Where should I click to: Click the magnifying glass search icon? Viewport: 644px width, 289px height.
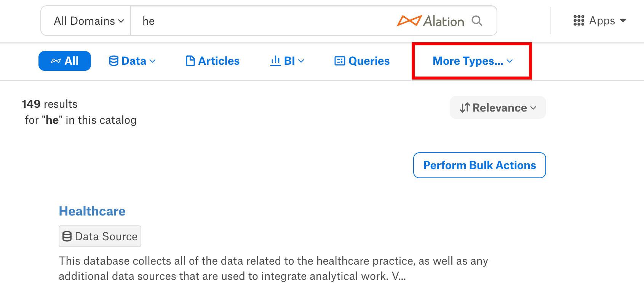coord(477,21)
